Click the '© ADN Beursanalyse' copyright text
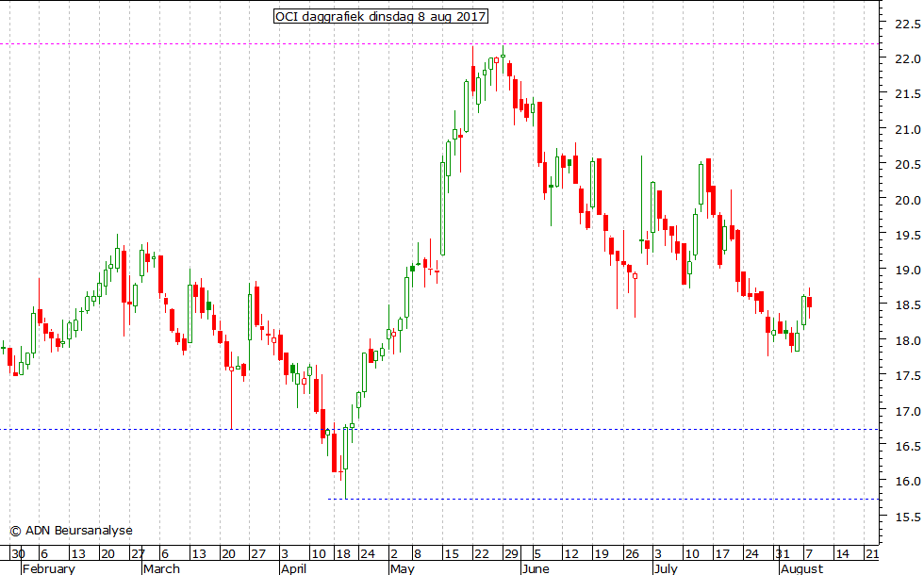Viewport: 924px width, 575px height. click(72, 530)
